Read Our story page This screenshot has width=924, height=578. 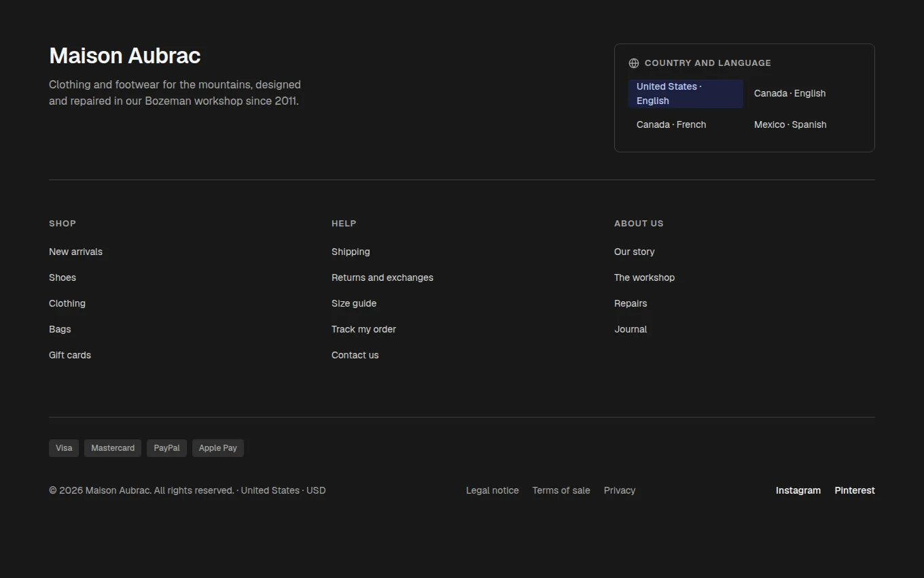tap(635, 252)
